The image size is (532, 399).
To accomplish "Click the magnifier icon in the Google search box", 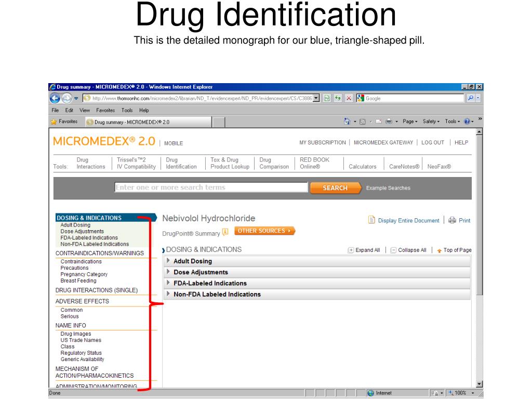I will pyautogui.click(x=471, y=98).
